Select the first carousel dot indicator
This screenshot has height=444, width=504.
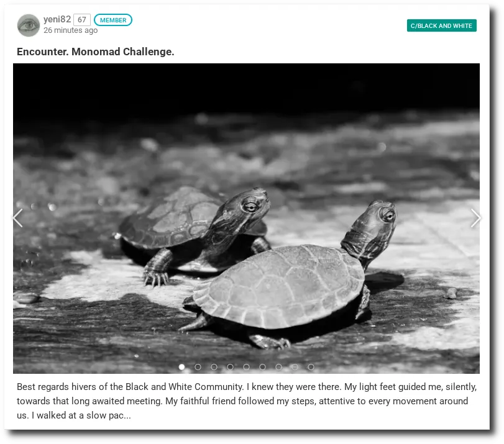(181, 367)
